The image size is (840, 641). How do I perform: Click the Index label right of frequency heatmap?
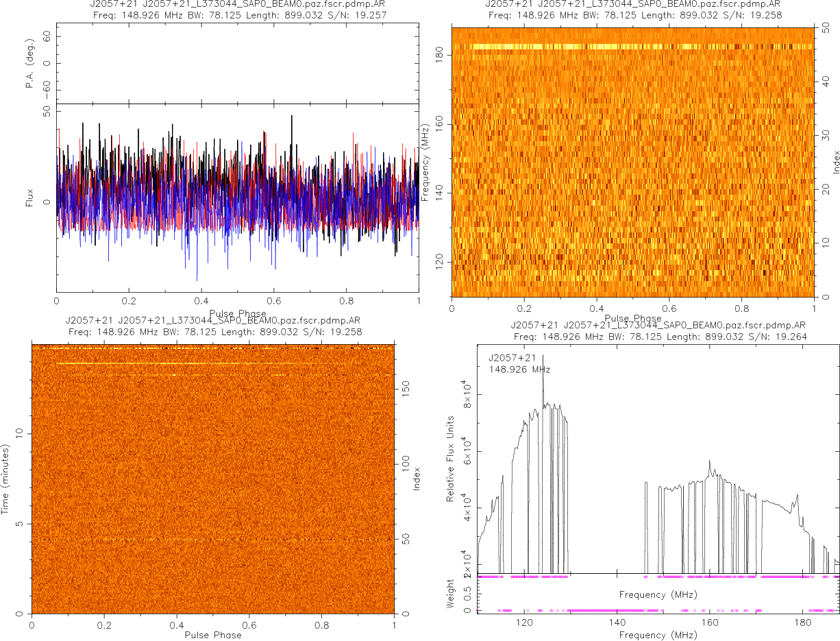[836, 162]
